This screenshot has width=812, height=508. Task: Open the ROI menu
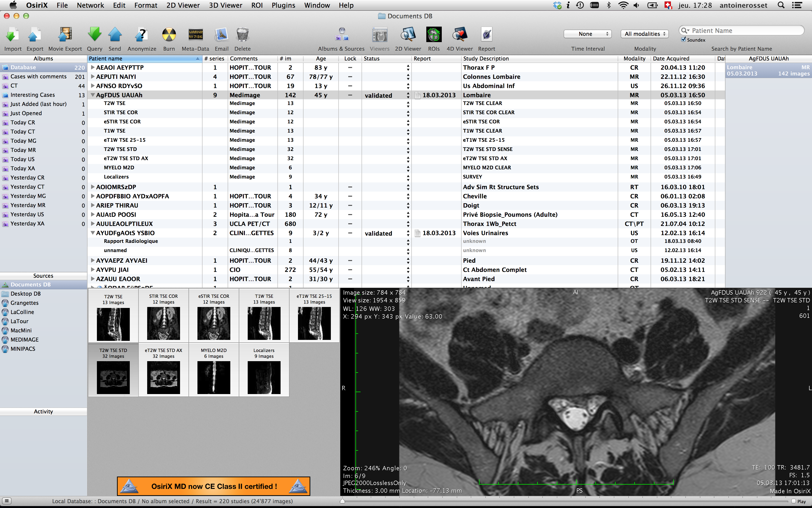[257, 5]
